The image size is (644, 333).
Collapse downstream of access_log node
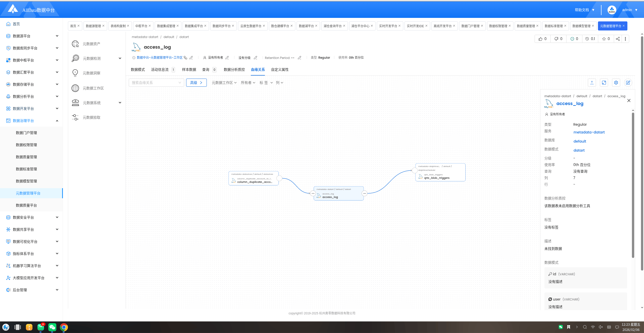(365, 193)
